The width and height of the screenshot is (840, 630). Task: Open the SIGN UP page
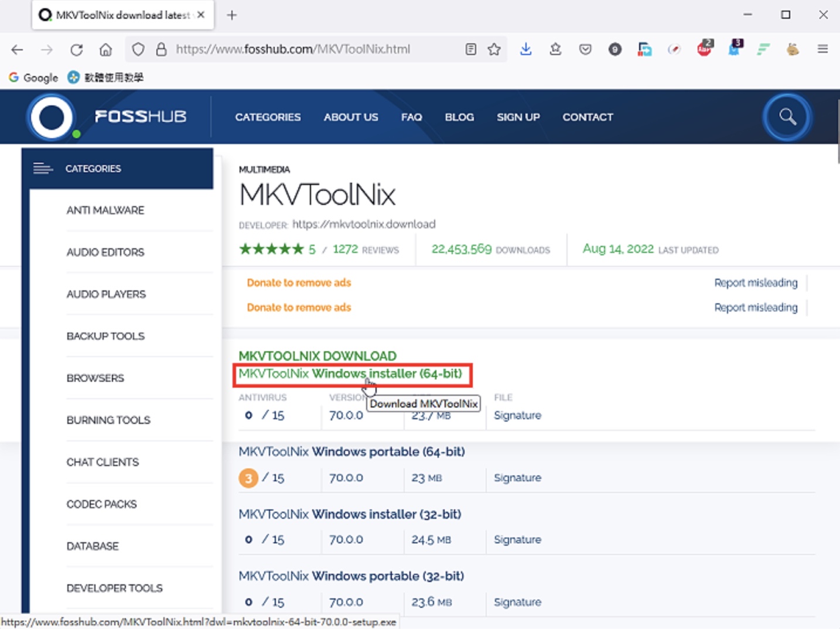click(518, 117)
